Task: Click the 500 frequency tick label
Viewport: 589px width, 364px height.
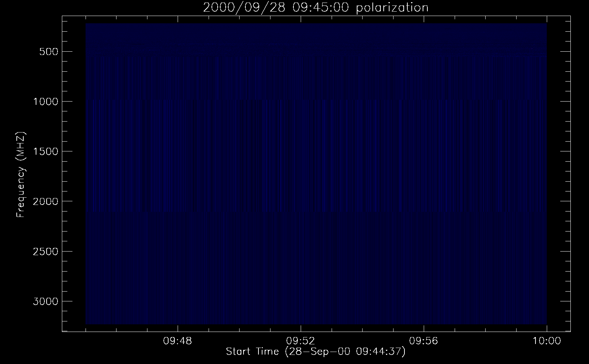Action: click(x=47, y=52)
